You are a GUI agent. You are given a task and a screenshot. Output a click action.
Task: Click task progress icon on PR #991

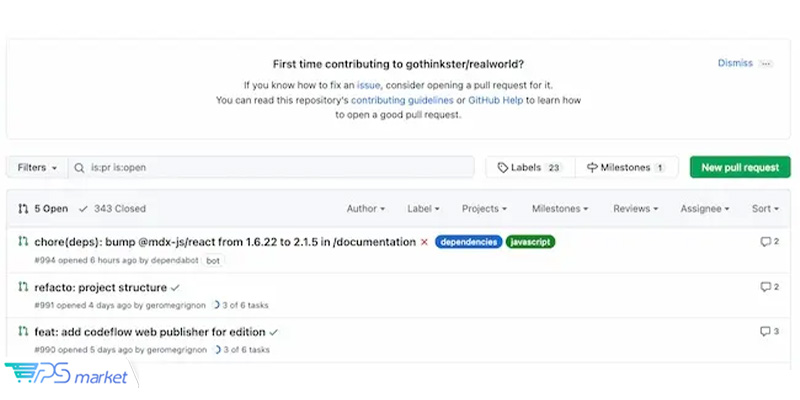(216, 305)
